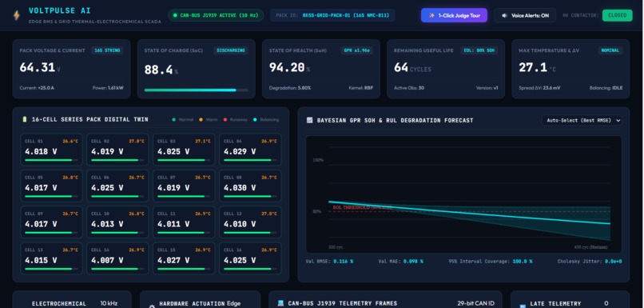
Task: Click the 16S STRING badge
Action: tap(107, 50)
